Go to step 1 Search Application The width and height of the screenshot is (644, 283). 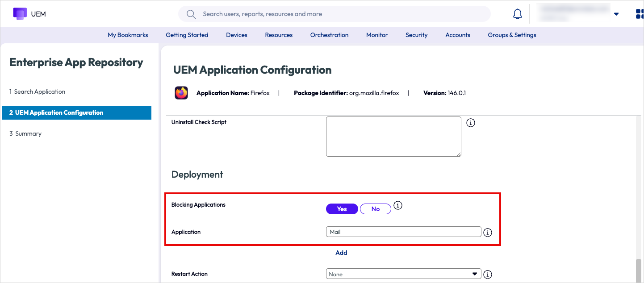37,92
